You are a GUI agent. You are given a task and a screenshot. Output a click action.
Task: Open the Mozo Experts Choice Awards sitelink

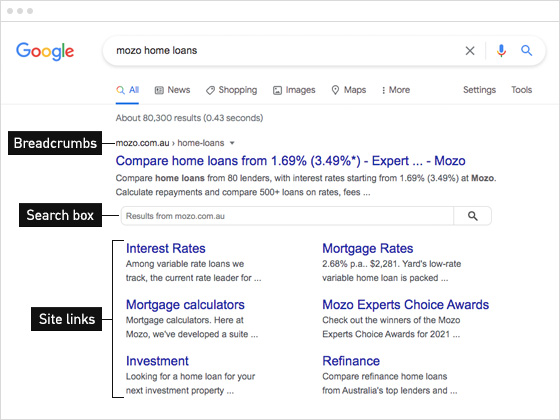[405, 305]
